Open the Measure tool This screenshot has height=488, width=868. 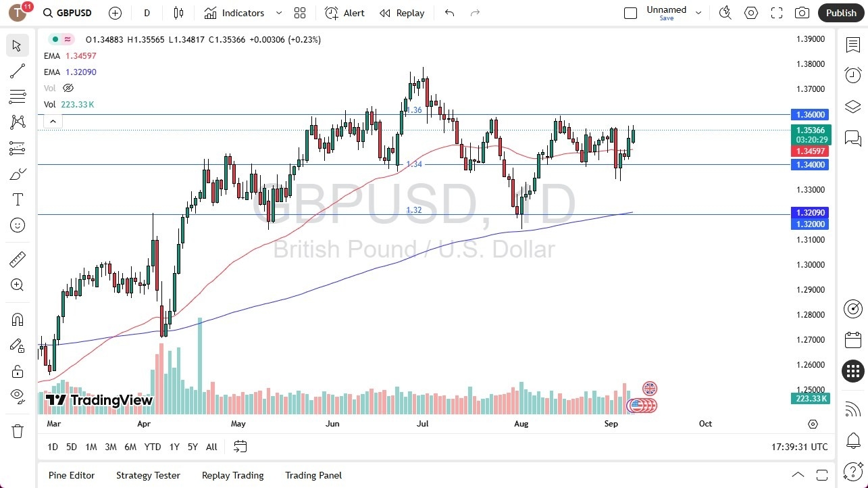17,259
